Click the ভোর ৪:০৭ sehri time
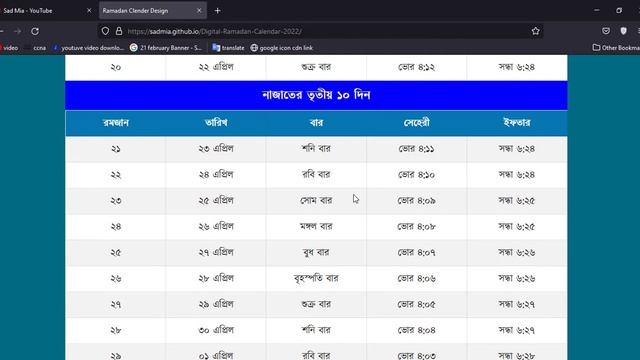The image size is (640, 360). (x=416, y=252)
